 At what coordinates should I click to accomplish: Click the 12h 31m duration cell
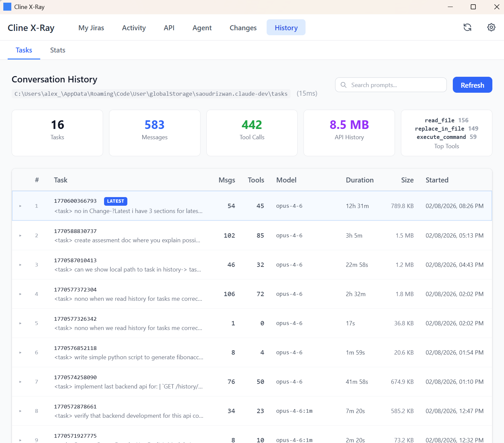(x=357, y=206)
